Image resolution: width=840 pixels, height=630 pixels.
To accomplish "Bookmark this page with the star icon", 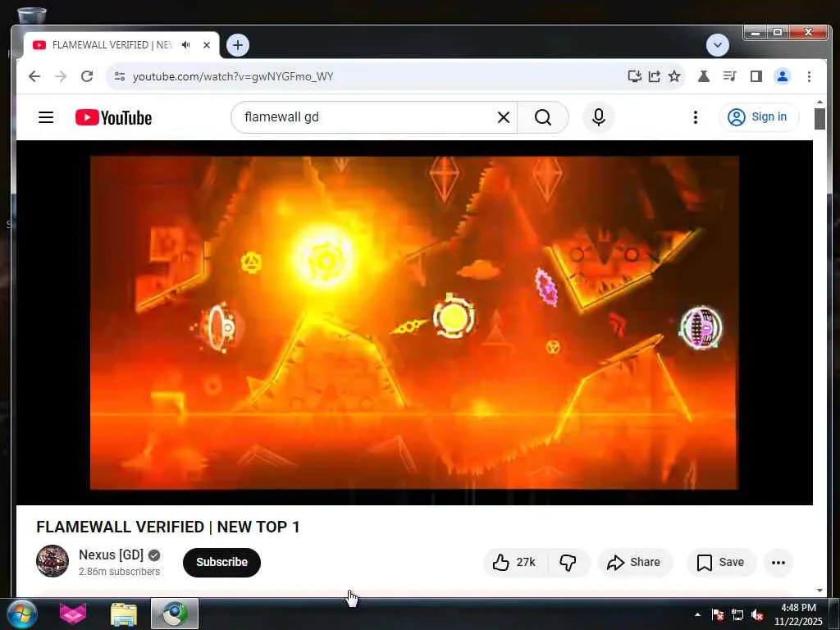I will point(674,76).
